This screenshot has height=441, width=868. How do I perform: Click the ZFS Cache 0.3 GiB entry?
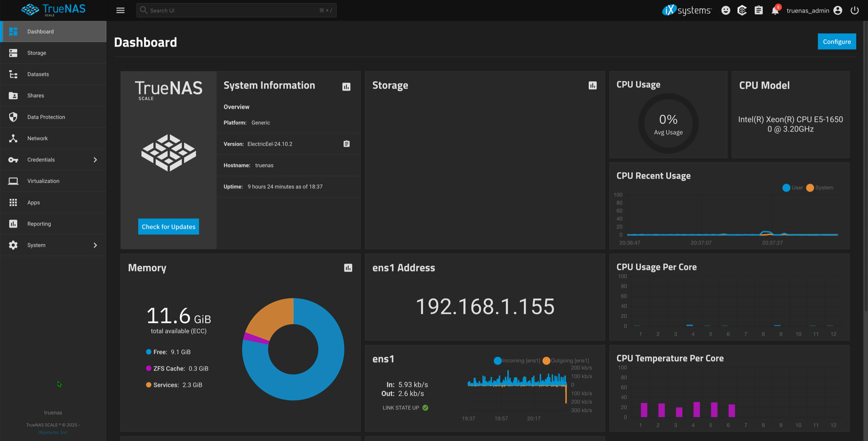click(177, 369)
